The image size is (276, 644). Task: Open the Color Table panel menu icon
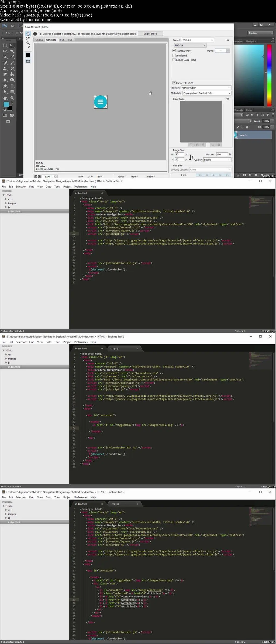pyautogui.click(x=228, y=99)
